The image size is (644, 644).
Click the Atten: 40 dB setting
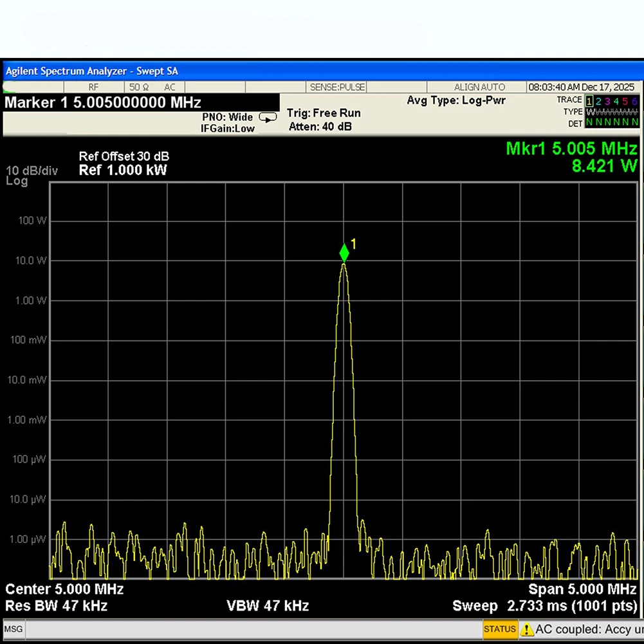(x=320, y=127)
